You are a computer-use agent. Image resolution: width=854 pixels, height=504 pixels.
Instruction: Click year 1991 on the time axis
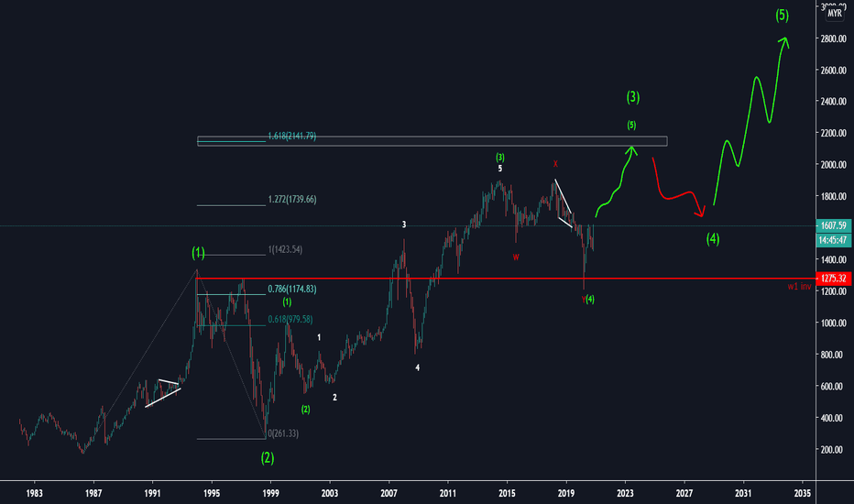[x=152, y=493]
